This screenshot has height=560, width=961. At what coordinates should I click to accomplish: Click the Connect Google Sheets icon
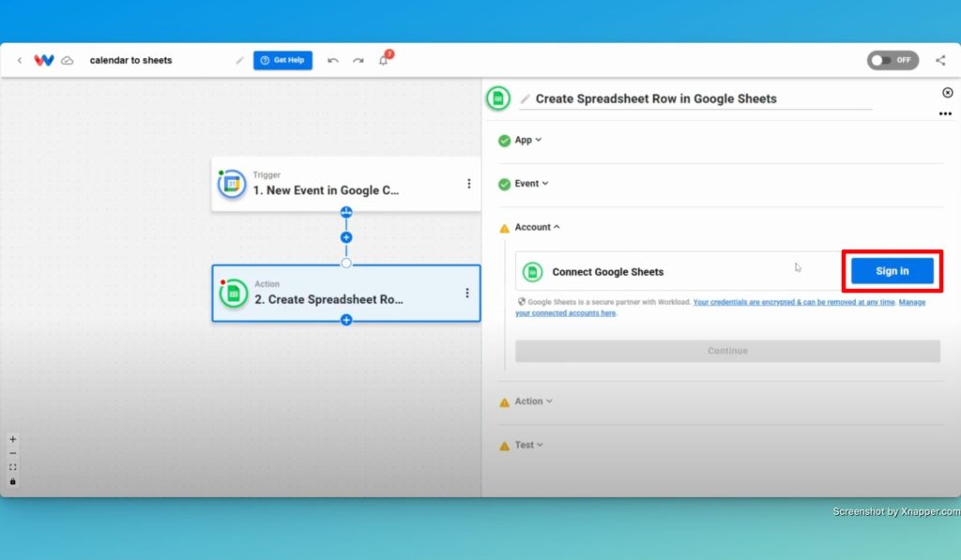tap(533, 271)
